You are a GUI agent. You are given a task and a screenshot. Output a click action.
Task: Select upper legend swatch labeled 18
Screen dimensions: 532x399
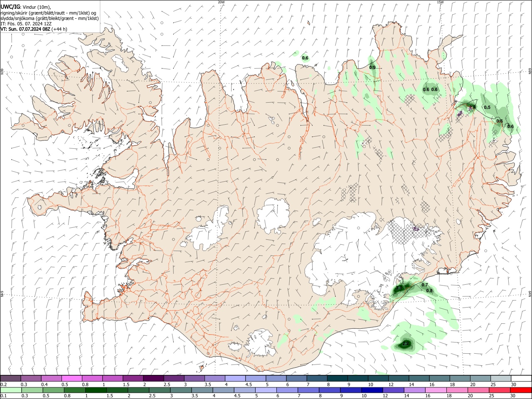(460, 378)
